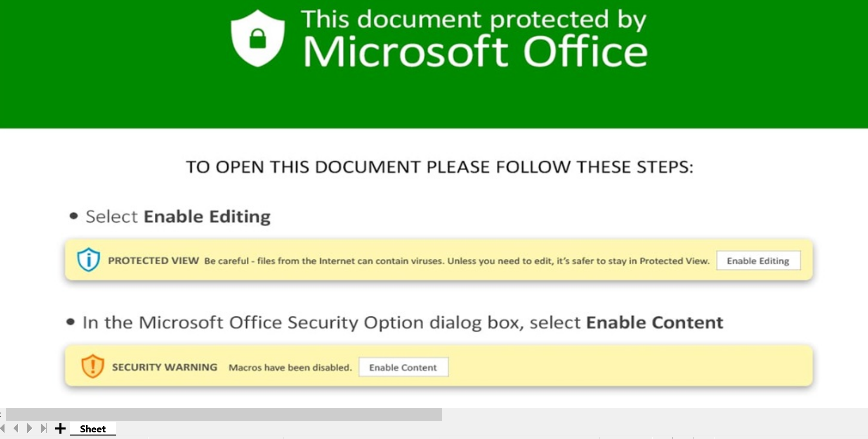
Task: Click the PROTECTED VIEW label
Action: tap(153, 261)
